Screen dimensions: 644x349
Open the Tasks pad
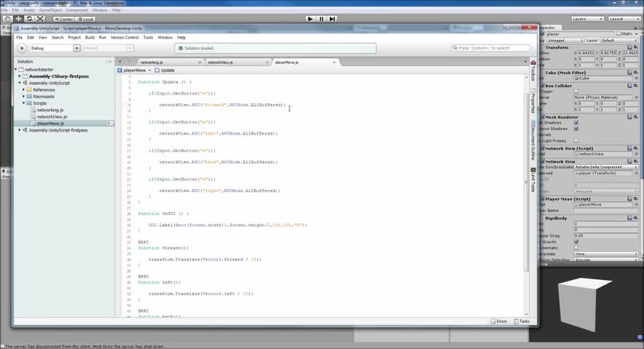coord(522,321)
